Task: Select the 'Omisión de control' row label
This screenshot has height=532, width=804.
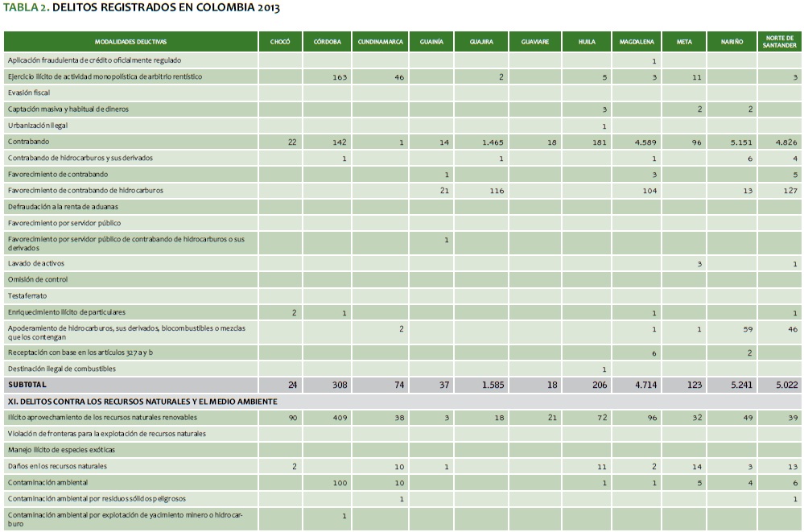Action: (x=38, y=279)
